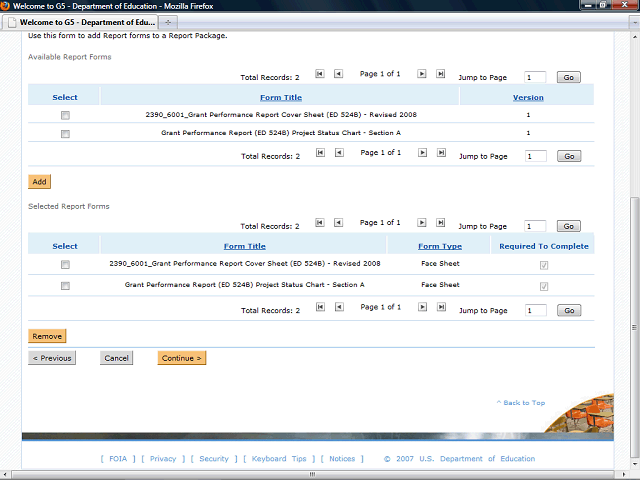Open the Security footer link

click(x=214, y=459)
